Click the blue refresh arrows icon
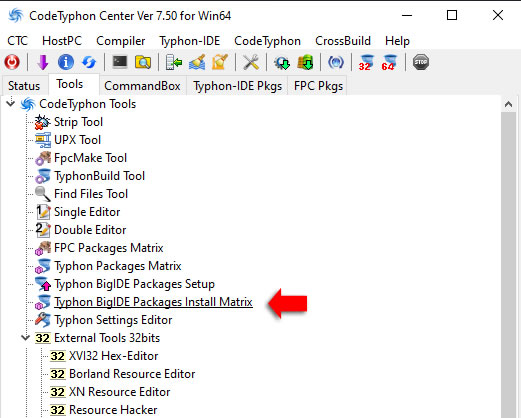The width and height of the screenshot is (521, 418). point(89,62)
